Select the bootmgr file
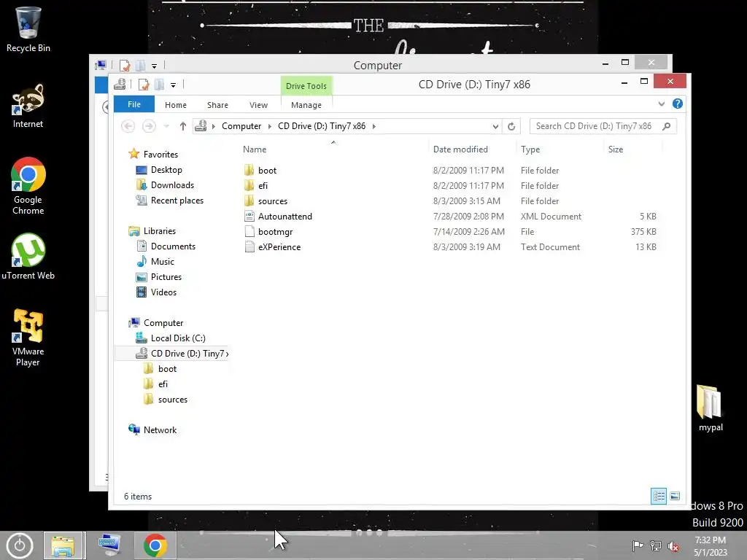This screenshot has width=747, height=560. pos(275,231)
